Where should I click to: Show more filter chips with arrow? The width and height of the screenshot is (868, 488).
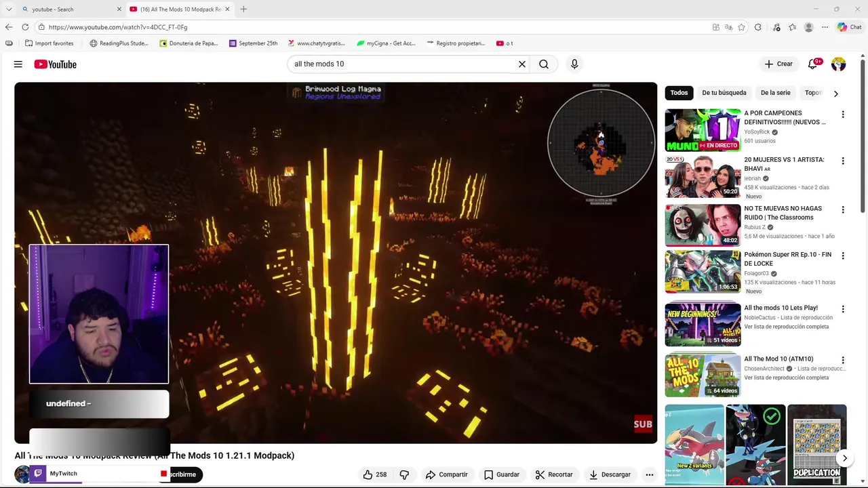coord(835,94)
